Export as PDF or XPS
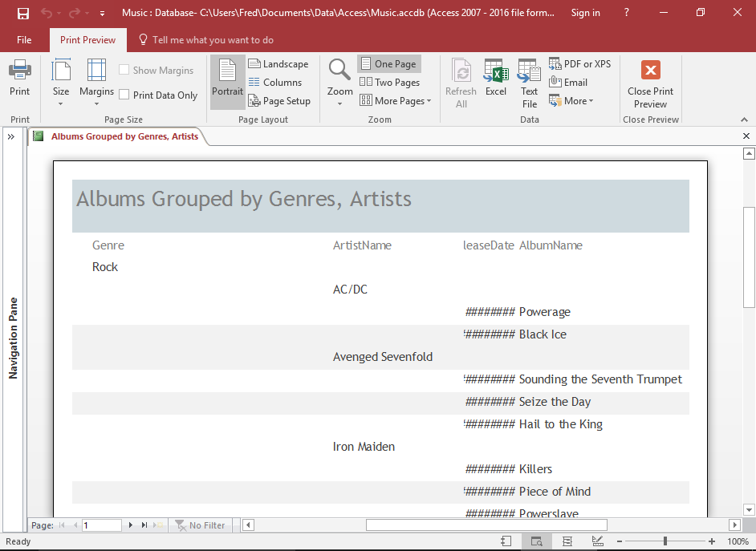The height and width of the screenshot is (551, 756). pyautogui.click(x=579, y=64)
